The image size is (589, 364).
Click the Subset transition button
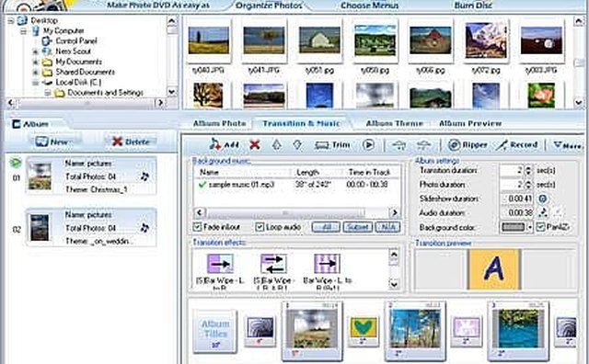point(358,227)
